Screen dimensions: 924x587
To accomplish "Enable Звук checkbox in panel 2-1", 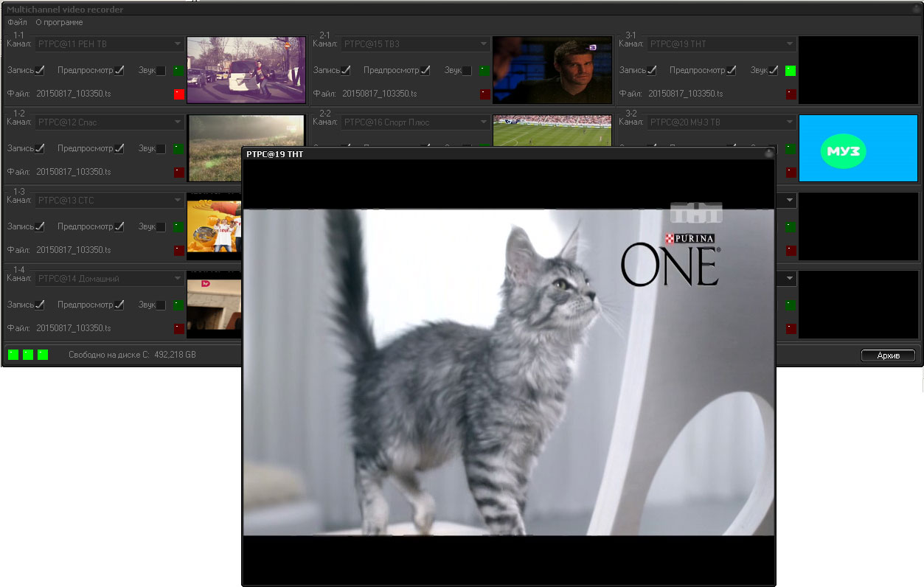I will point(467,71).
